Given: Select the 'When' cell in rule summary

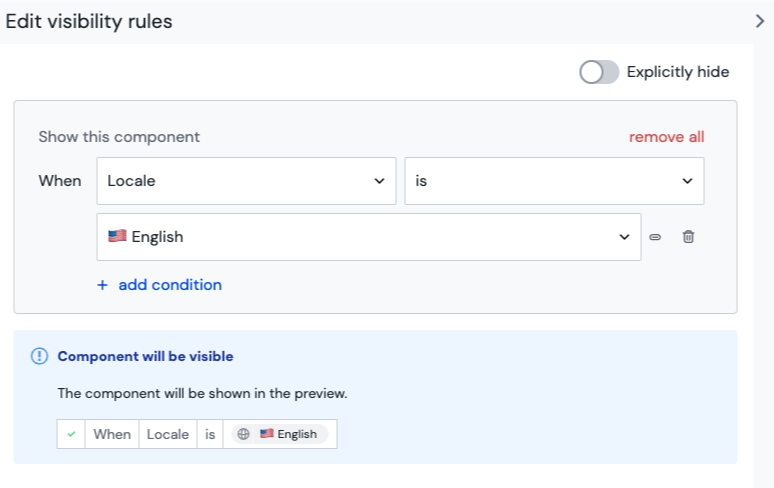Looking at the screenshot, I should click(x=112, y=434).
